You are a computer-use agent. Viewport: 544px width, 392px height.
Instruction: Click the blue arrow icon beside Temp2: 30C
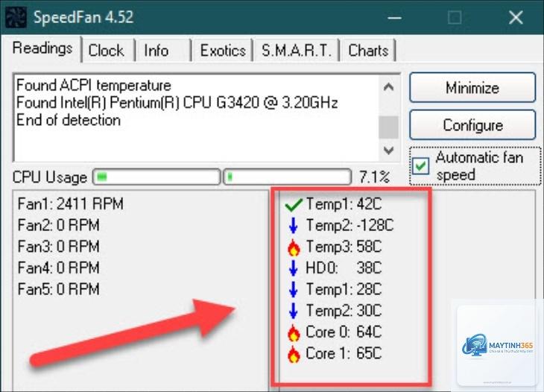[294, 311]
